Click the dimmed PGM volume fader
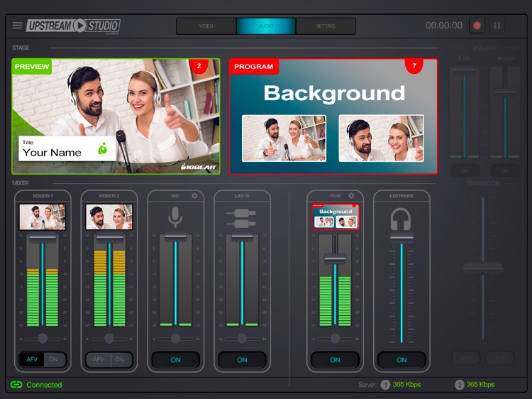 point(505,92)
